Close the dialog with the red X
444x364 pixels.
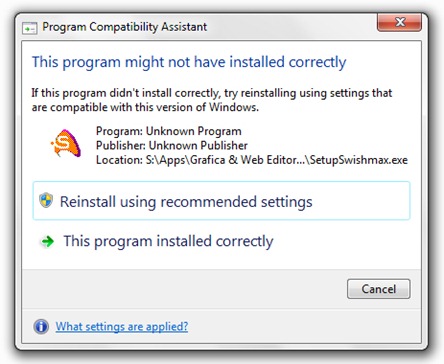(399, 22)
